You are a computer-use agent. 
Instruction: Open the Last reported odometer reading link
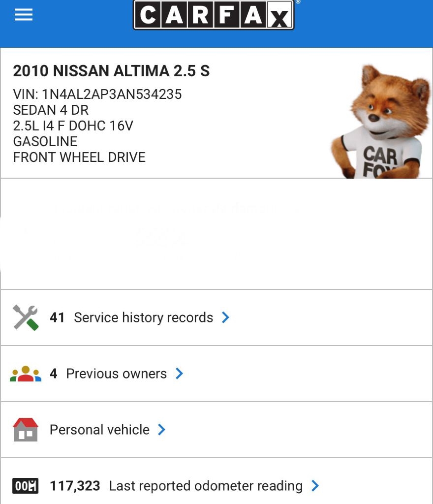pos(206,486)
